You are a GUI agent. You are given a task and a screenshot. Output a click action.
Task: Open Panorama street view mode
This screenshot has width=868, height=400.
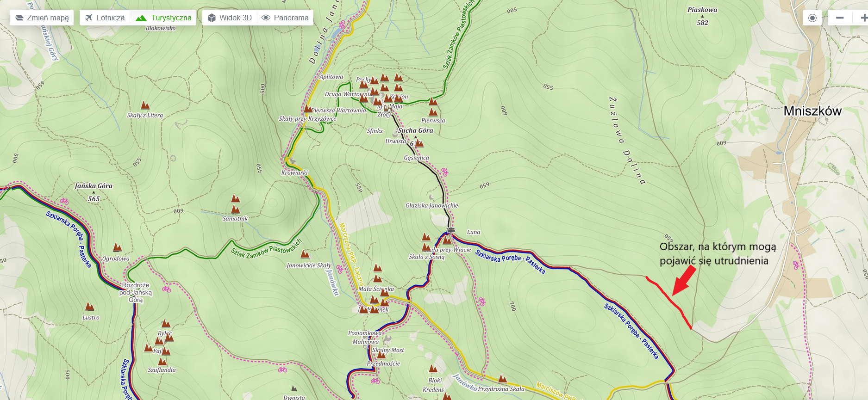point(285,18)
